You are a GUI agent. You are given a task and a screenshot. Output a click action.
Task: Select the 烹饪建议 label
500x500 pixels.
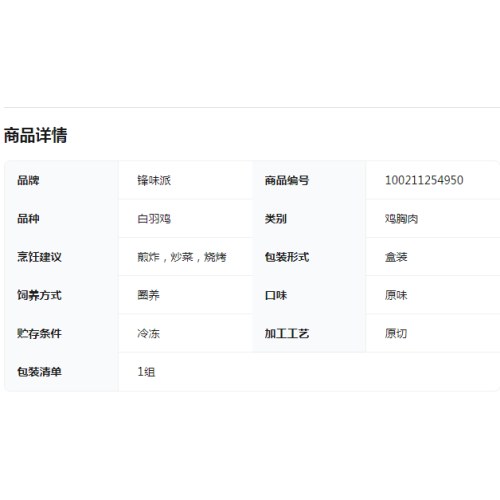point(39,257)
